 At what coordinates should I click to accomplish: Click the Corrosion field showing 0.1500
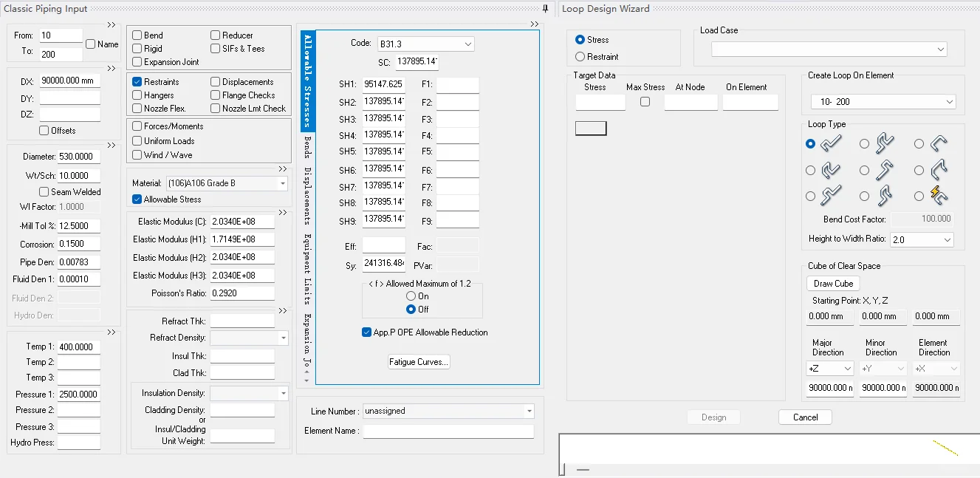point(79,244)
